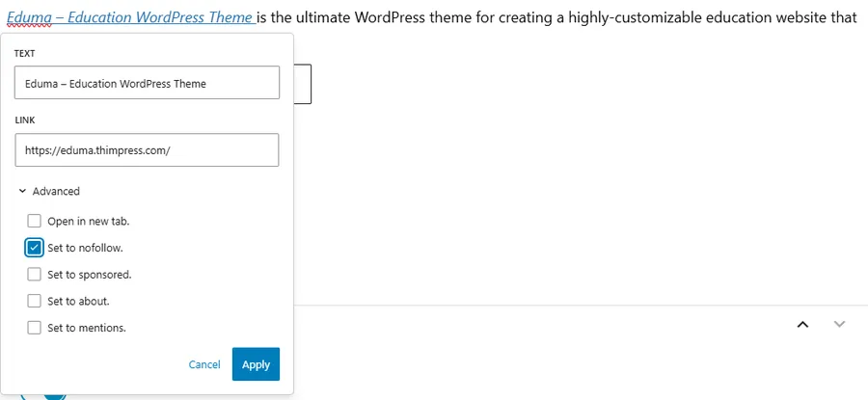Click the 'Set to mentions.' label text

click(87, 328)
